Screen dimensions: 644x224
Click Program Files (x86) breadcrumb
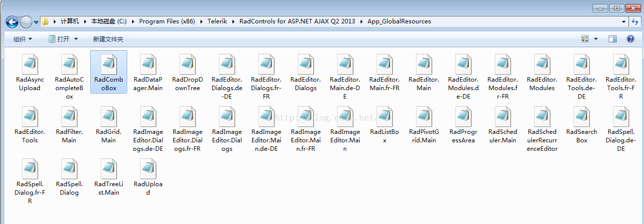point(167,21)
